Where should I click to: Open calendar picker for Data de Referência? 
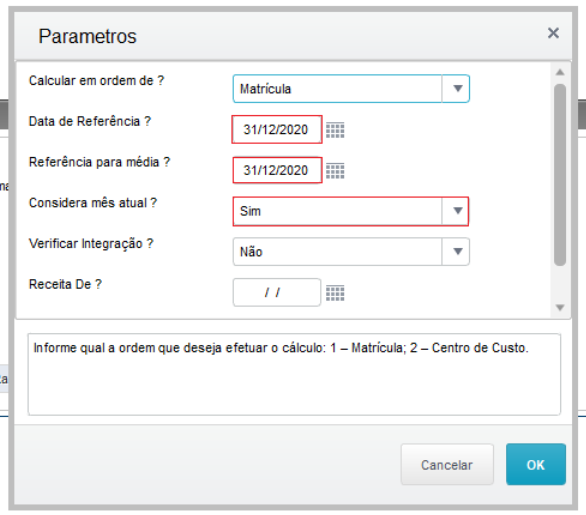(335, 130)
